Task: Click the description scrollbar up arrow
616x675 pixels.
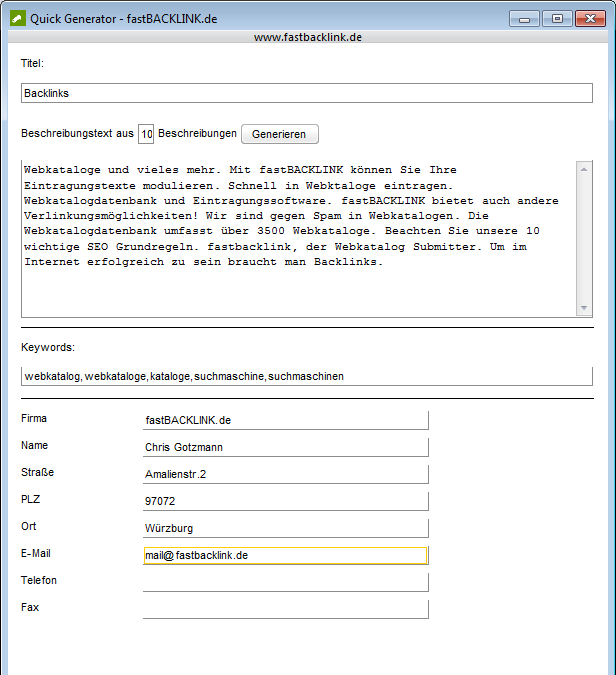Action: (x=584, y=170)
